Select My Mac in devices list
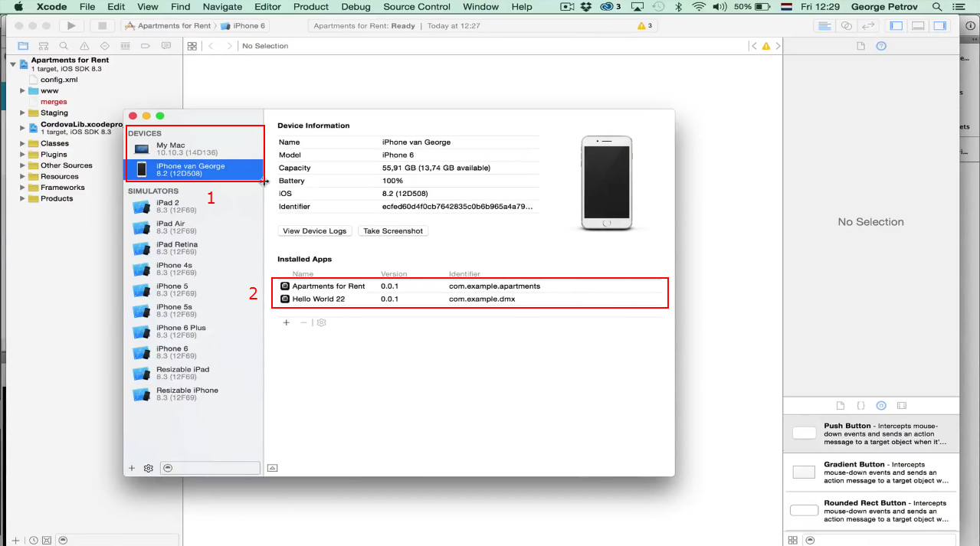Viewport: 980px width, 546px height. pos(195,149)
